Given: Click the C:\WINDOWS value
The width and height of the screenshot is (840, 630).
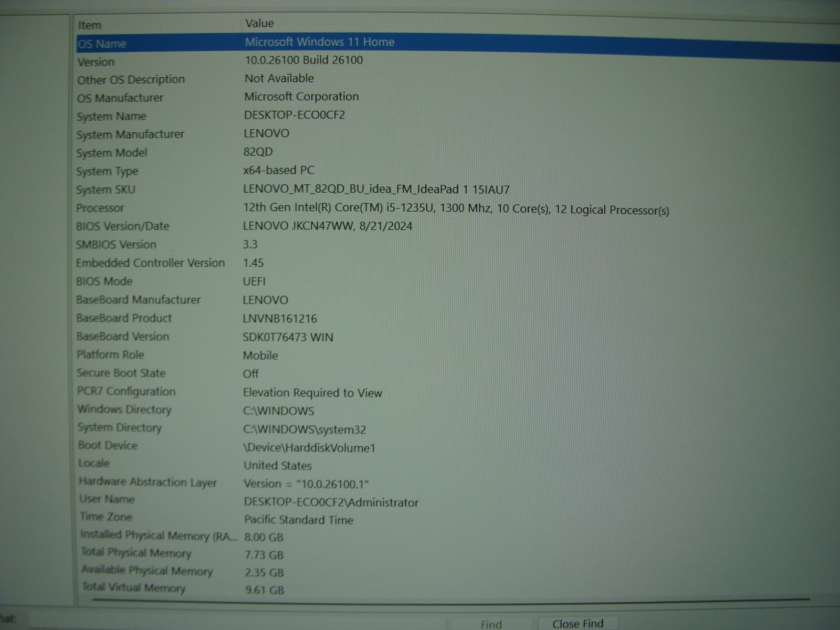Looking at the screenshot, I should (279, 411).
